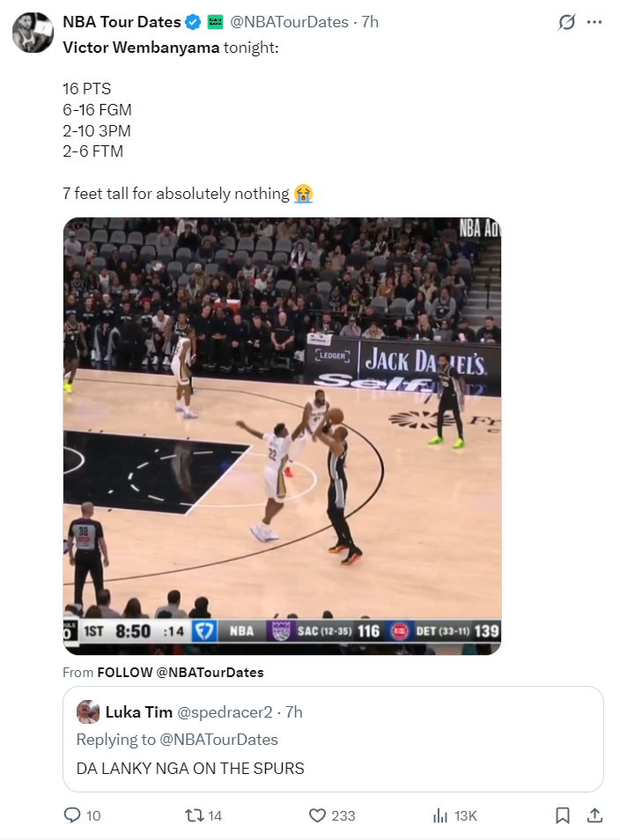Click the "Luka Tim" display name
Image resolution: width=620 pixels, height=840 pixels.
(138, 711)
